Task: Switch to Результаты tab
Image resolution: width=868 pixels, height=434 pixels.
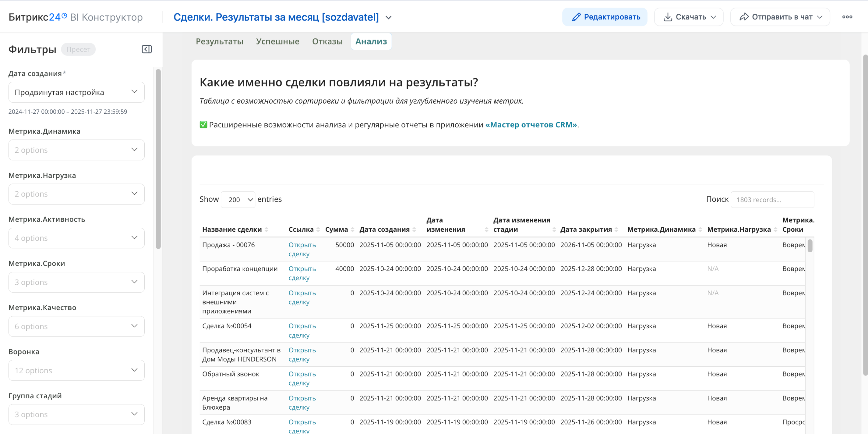Action: click(x=219, y=41)
